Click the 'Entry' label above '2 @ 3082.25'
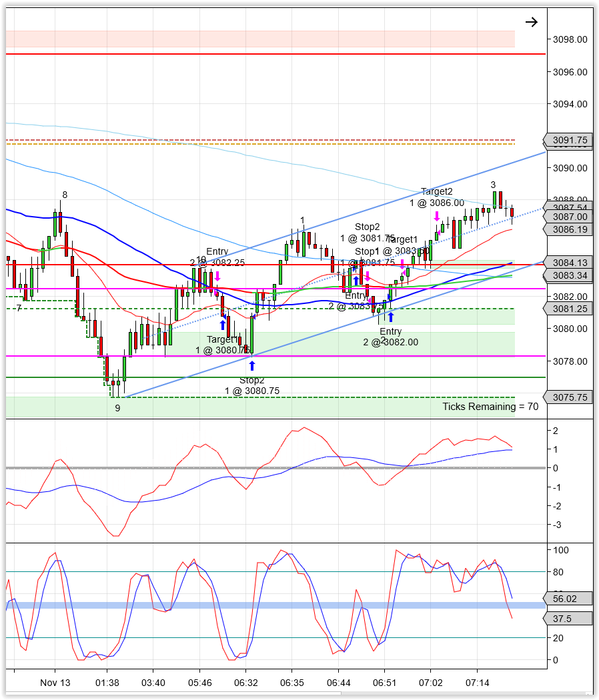Viewport: 599px width, 700px height. pyautogui.click(x=217, y=251)
